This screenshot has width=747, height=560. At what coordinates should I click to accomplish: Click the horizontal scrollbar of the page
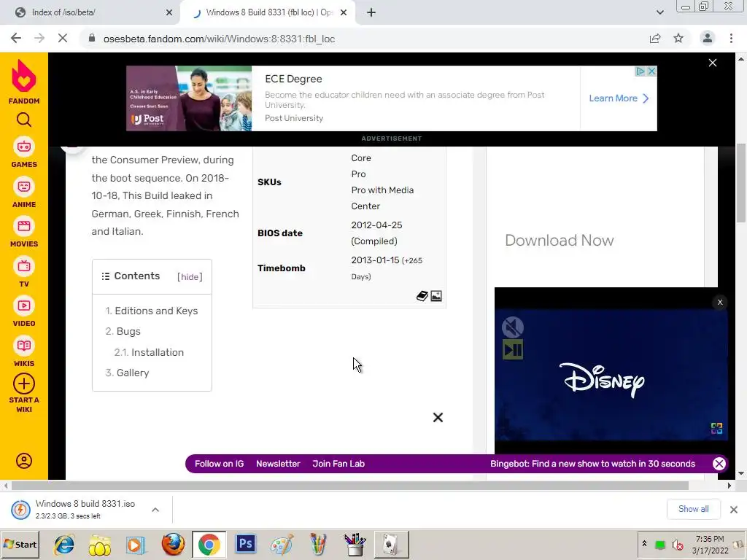[x=350, y=485]
